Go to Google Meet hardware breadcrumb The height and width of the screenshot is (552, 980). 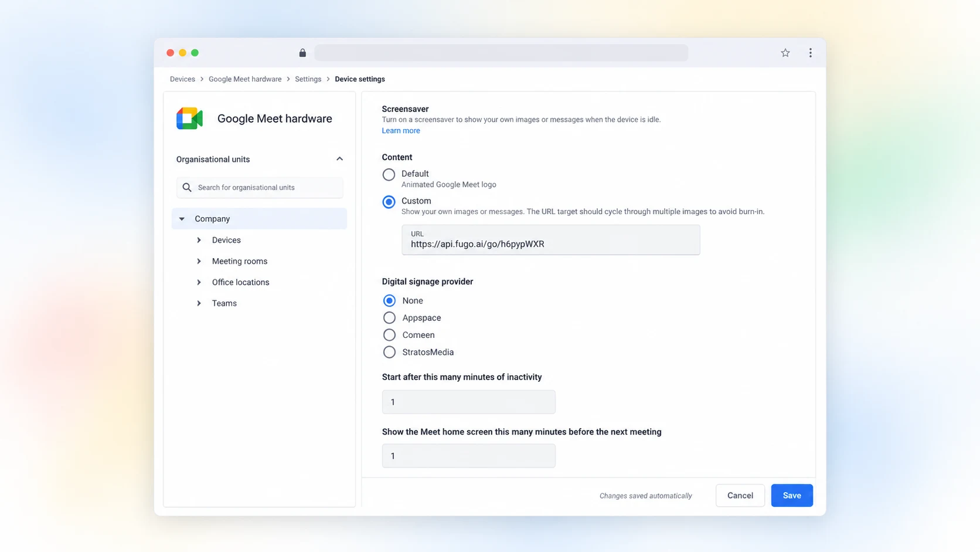coord(245,79)
